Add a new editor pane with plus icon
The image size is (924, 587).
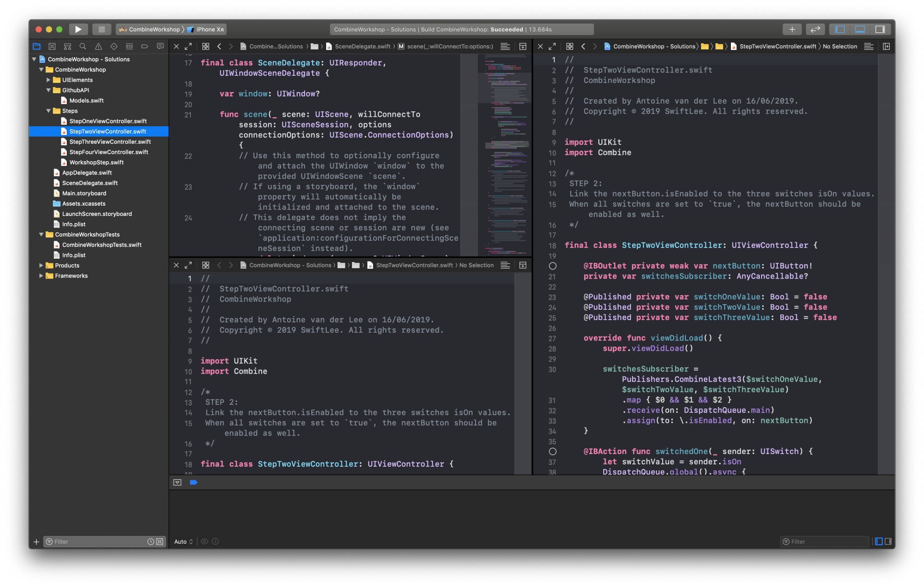(x=792, y=29)
